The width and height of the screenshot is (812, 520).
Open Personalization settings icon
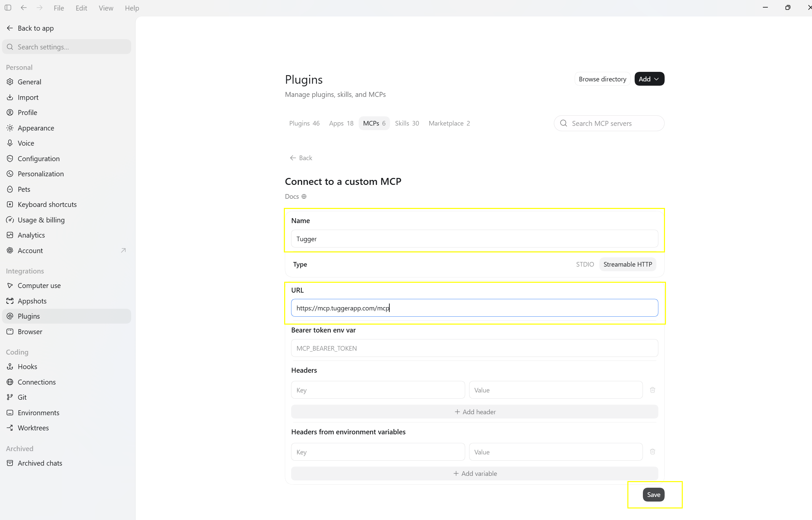click(x=10, y=174)
